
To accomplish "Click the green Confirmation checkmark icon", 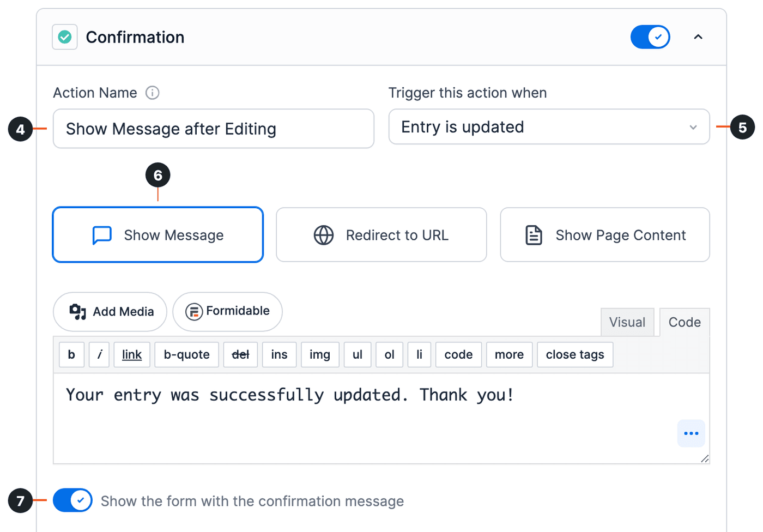I will click(65, 37).
